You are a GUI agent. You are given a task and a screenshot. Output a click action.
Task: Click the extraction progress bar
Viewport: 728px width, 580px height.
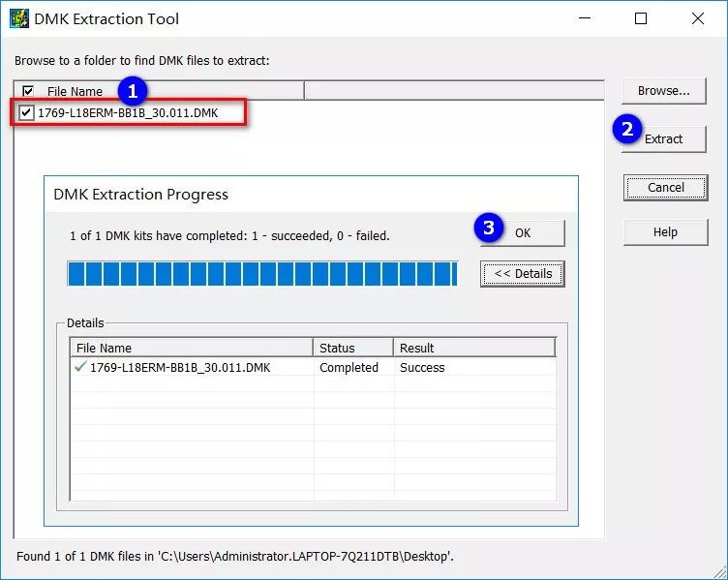point(262,273)
